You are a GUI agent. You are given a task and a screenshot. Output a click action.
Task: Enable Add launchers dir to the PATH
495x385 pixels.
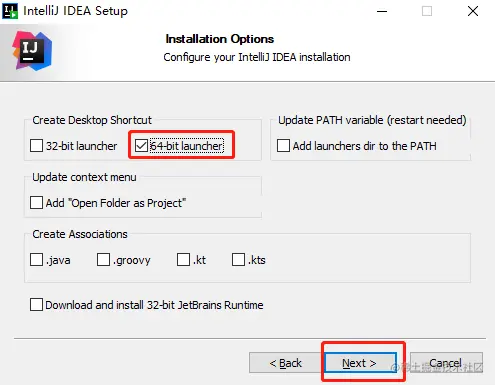(283, 146)
